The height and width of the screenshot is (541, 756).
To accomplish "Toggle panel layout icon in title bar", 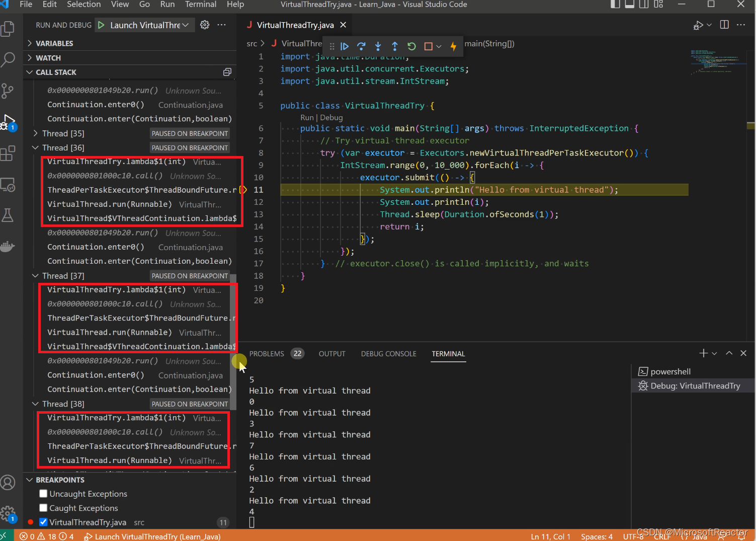I will [x=629, y=5].
